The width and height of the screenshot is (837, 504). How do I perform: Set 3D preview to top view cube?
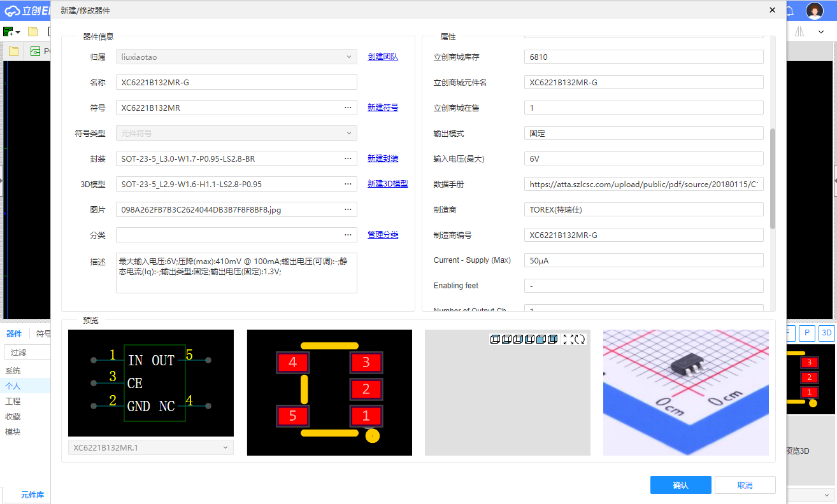coord(495,339)
